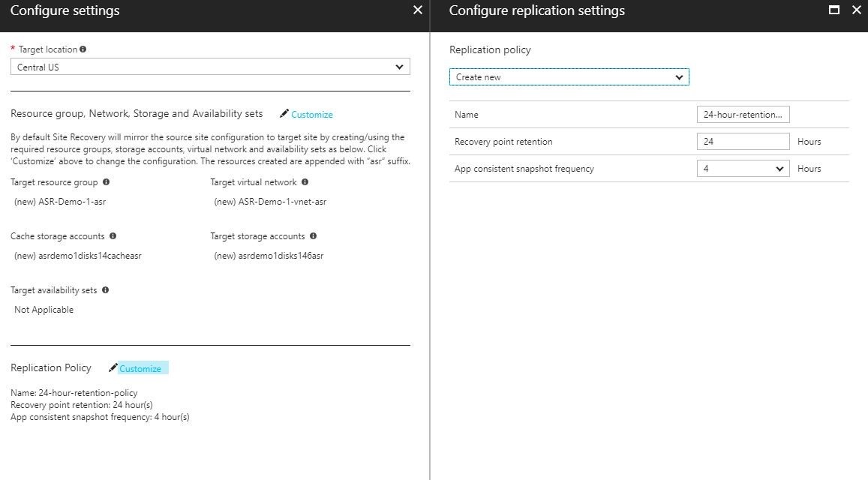Click Customize link for Resource group settings
868x480 pixels.
(x=311, y=115)
